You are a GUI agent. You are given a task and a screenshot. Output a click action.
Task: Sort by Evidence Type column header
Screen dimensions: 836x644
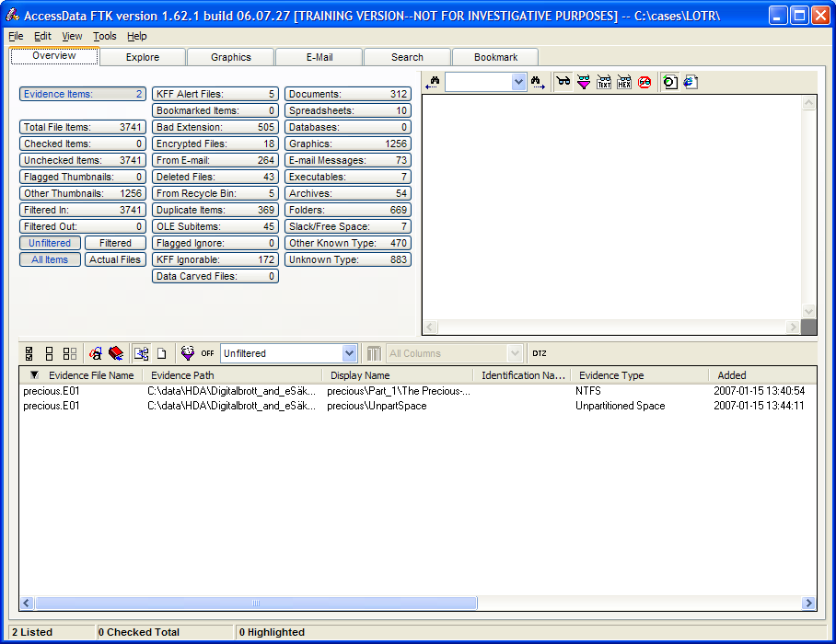click(x=640, y=375)
